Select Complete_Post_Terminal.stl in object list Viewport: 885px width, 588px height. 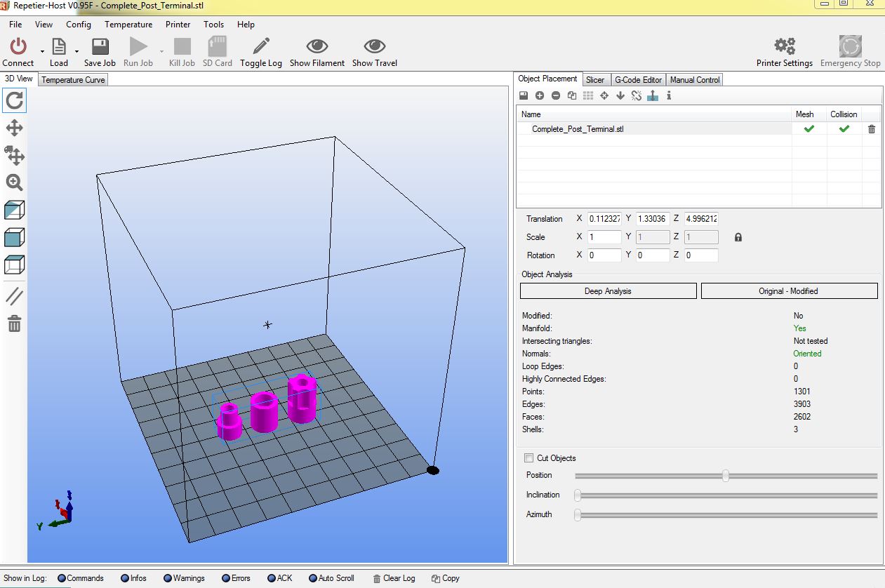coord(578,129)
